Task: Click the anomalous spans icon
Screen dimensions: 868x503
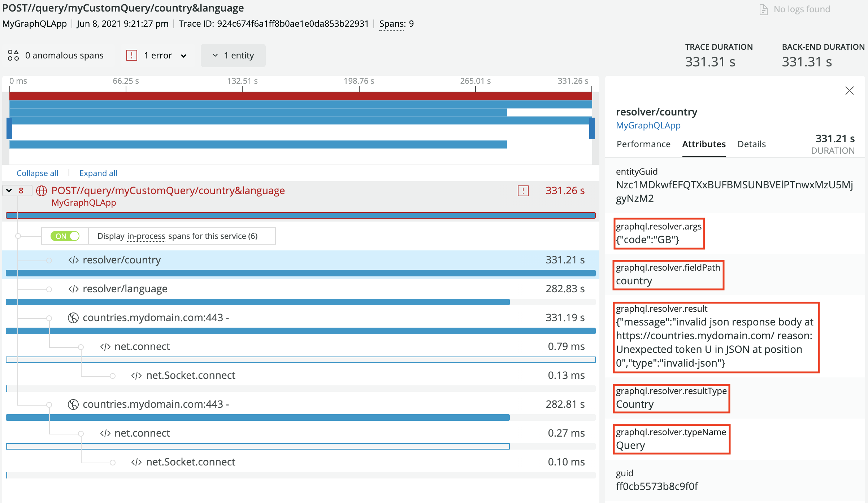Action: point(13,55)
